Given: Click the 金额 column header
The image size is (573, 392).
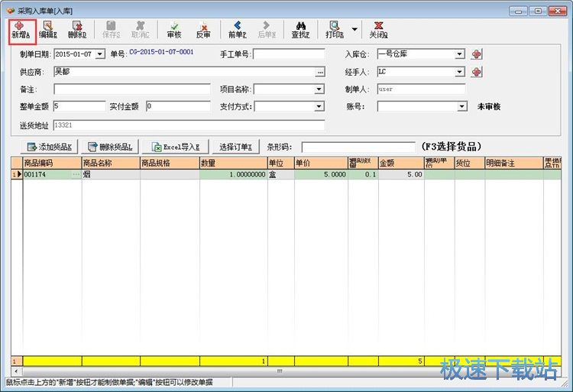Looking at the screenshot, I should (401, 163).
